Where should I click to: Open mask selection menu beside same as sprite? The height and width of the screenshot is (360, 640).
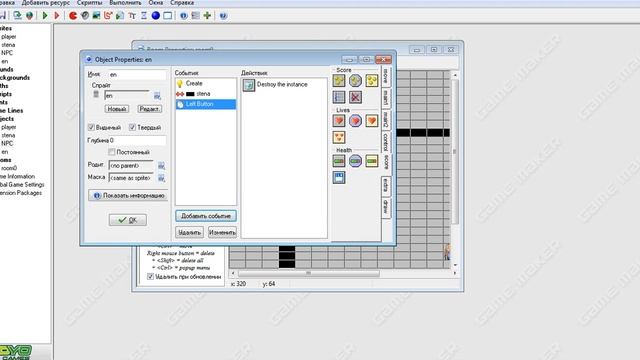[161, 178]
